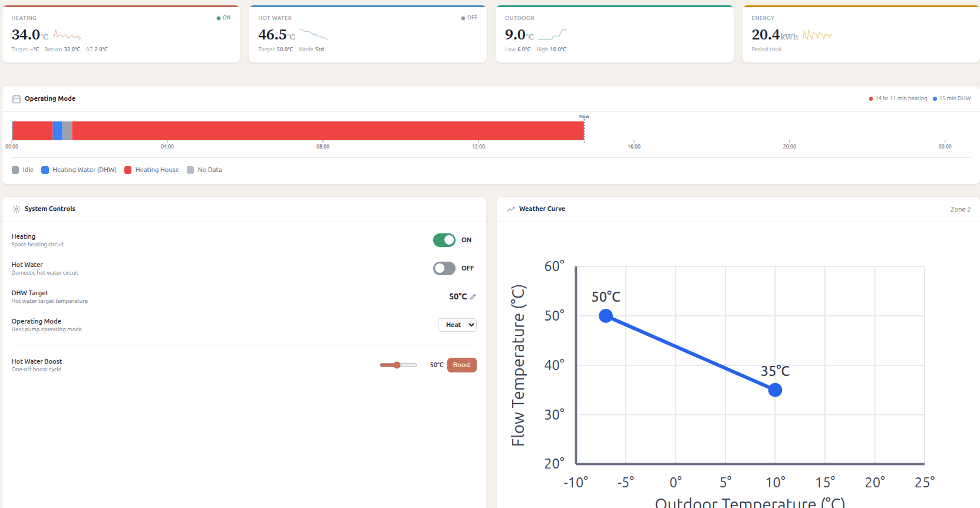Image resolution: width=980 pixels, height=508 pixels.
Task: Click the pencil icon beside DHW Target
Action: click(473, 297)
